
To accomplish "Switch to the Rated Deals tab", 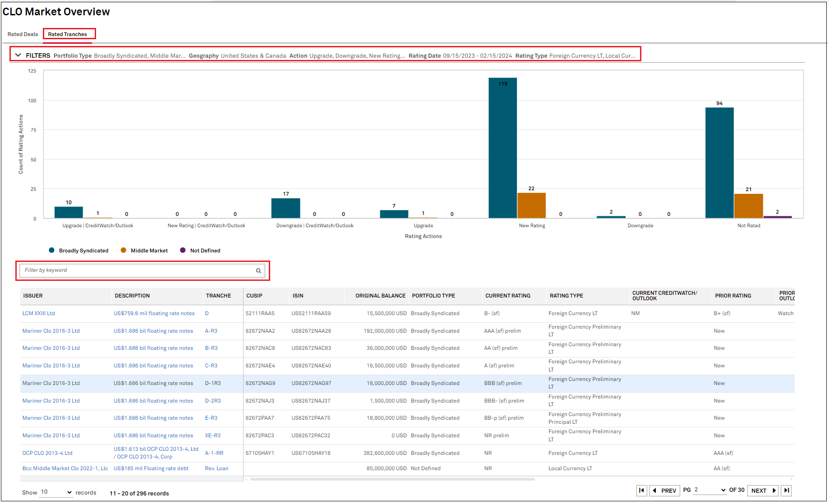I will tap(23, 34).
